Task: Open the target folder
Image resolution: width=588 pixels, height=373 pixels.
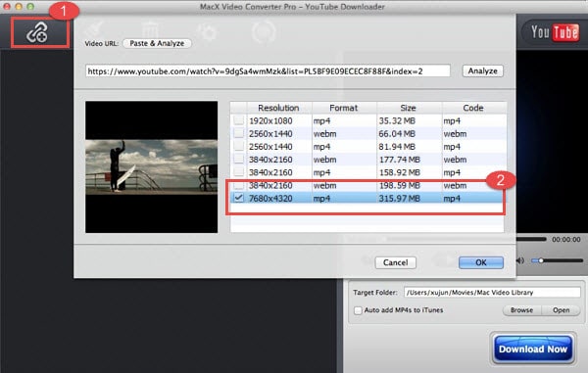Action: 561,310
